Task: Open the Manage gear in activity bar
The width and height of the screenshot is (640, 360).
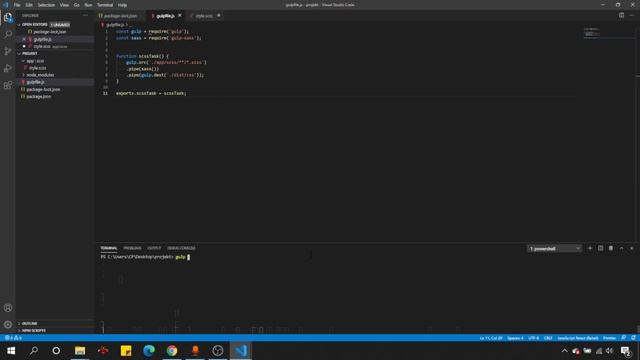Action: (8, 324)
